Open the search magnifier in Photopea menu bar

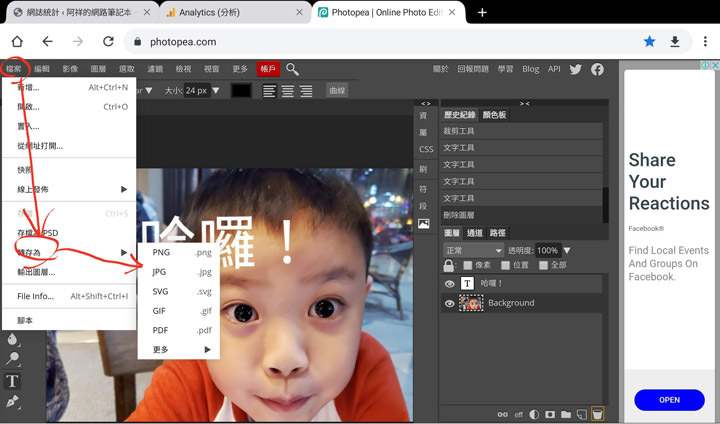tap(292, 69)
